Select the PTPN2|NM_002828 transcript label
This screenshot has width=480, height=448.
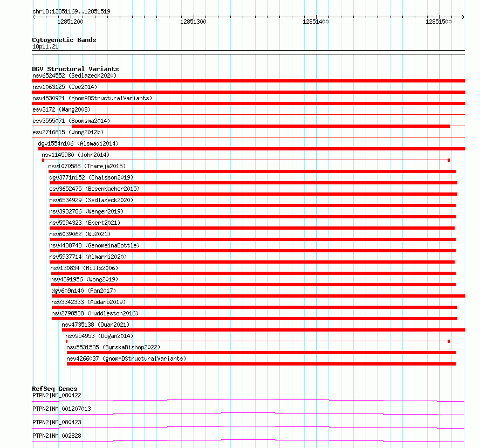(57, 436)
